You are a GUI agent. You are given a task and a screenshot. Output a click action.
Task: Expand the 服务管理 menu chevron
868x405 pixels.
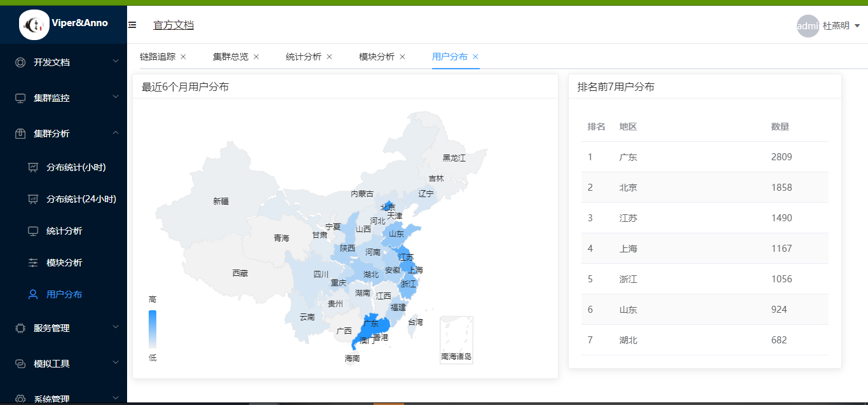115,327
